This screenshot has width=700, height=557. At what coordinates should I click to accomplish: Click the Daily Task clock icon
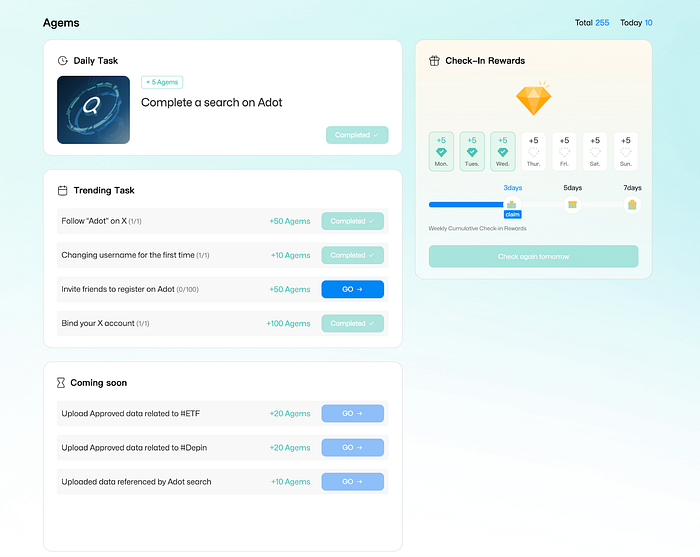click(x=63, y=61)
